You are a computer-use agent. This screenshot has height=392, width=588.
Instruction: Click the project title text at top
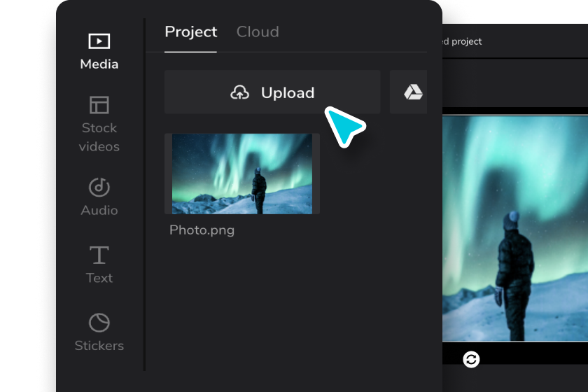tap(462, 41)
